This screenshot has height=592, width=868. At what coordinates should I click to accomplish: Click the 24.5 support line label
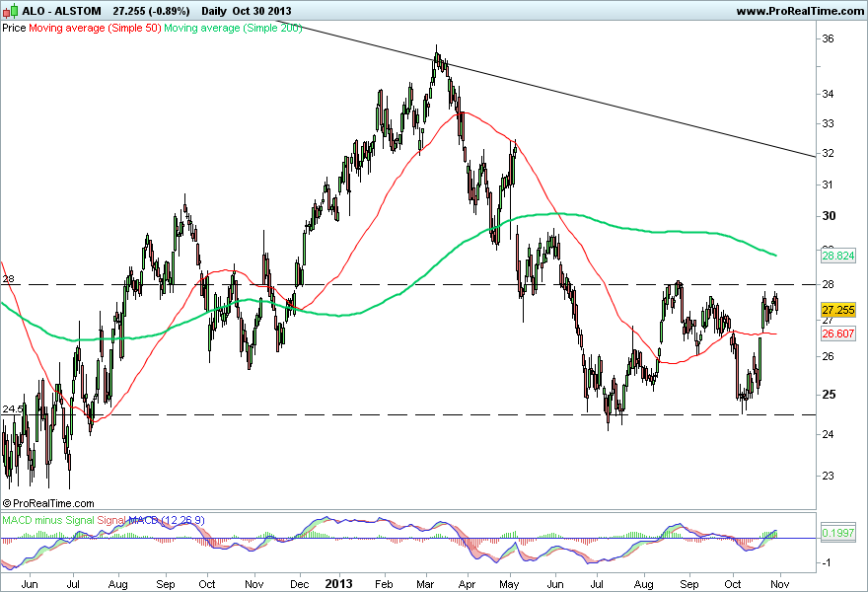pos(13,409)
